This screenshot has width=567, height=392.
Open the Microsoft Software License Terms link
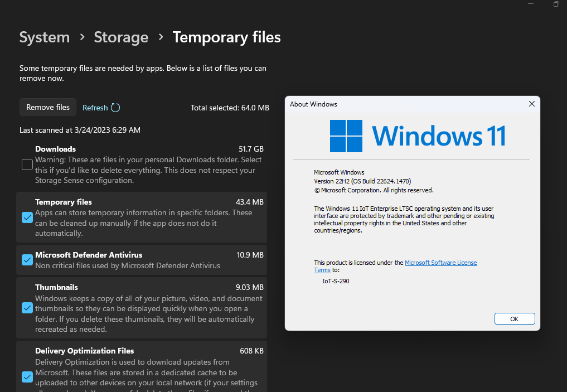[440, 263]
